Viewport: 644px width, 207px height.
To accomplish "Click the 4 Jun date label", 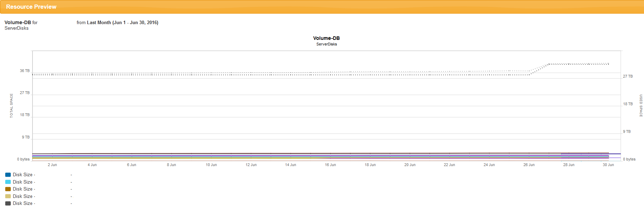I will click(92, 165).
